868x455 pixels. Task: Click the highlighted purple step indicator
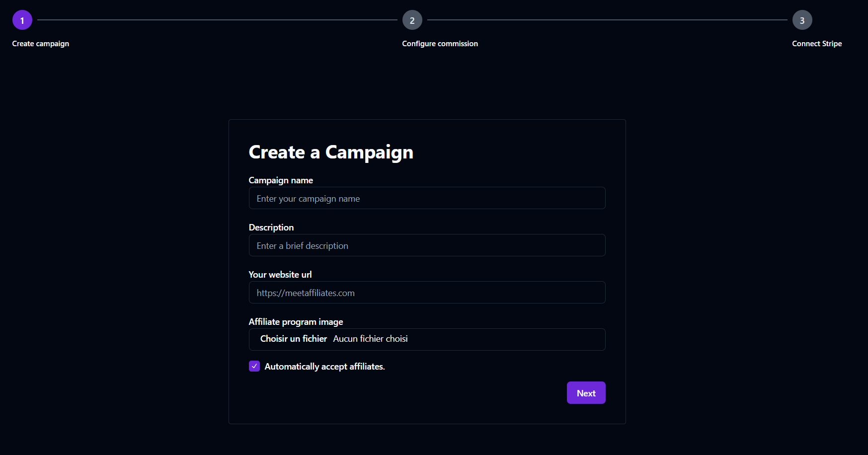[x=22, y=20]
